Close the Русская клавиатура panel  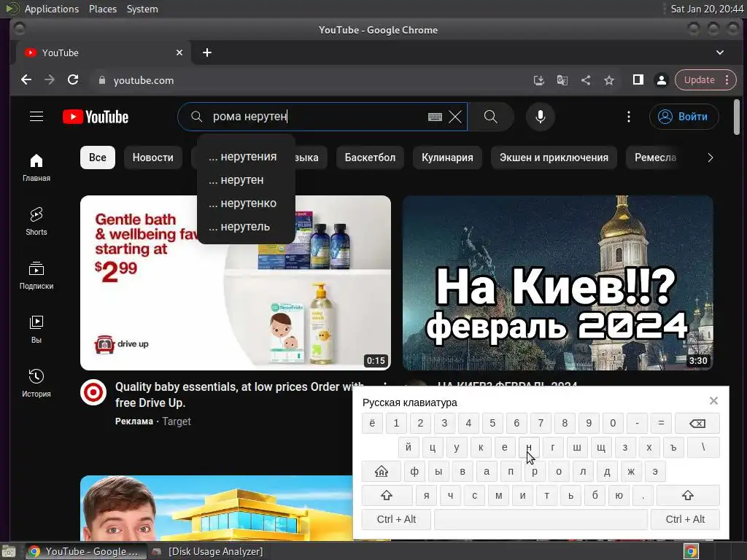[x=713, y=401]
